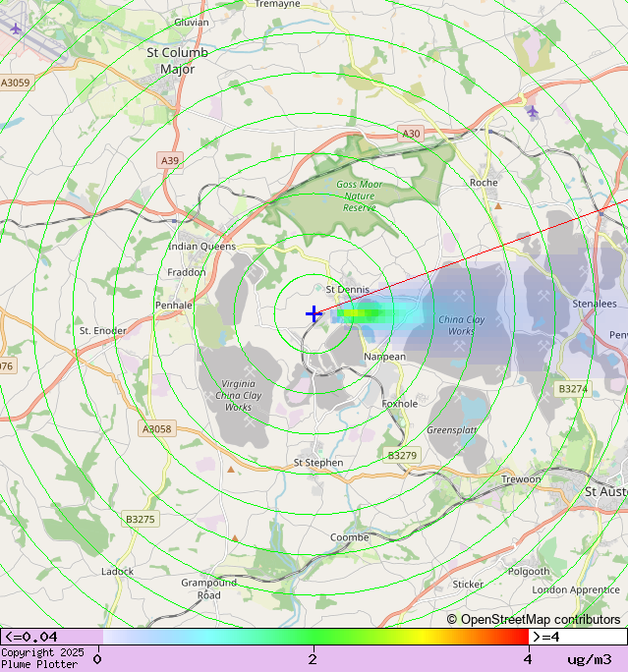
Task: Click the St Dennis village label
Action: [347, 290]
